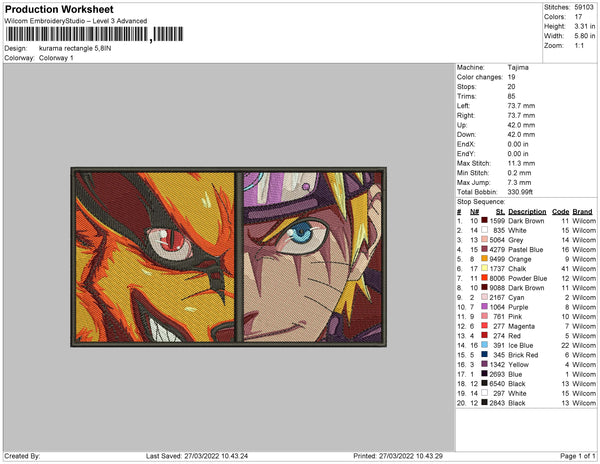This screenshot has height=464, width=600.
Task: Click the Created By label
Action: click(x=22, y=456)
